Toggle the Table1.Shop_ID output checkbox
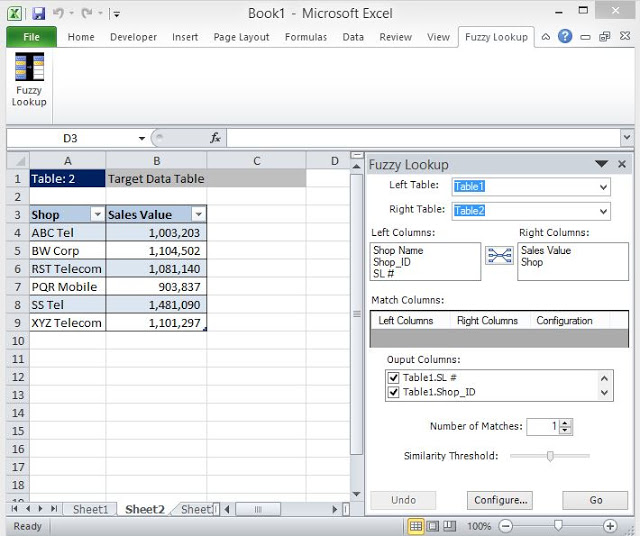The image size is (640, 536). point(394,393)
